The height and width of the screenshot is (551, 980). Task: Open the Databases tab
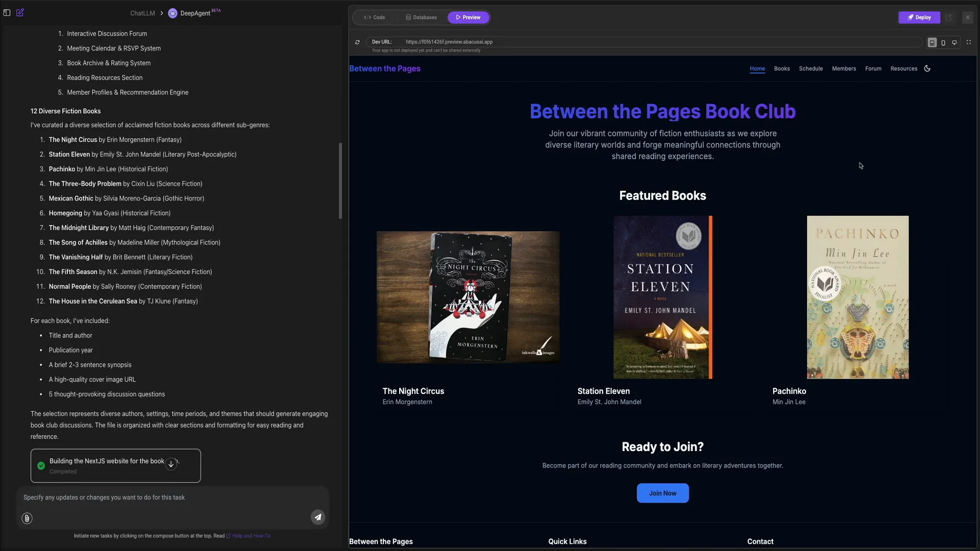pyautogui.click(x=421, y=17)
